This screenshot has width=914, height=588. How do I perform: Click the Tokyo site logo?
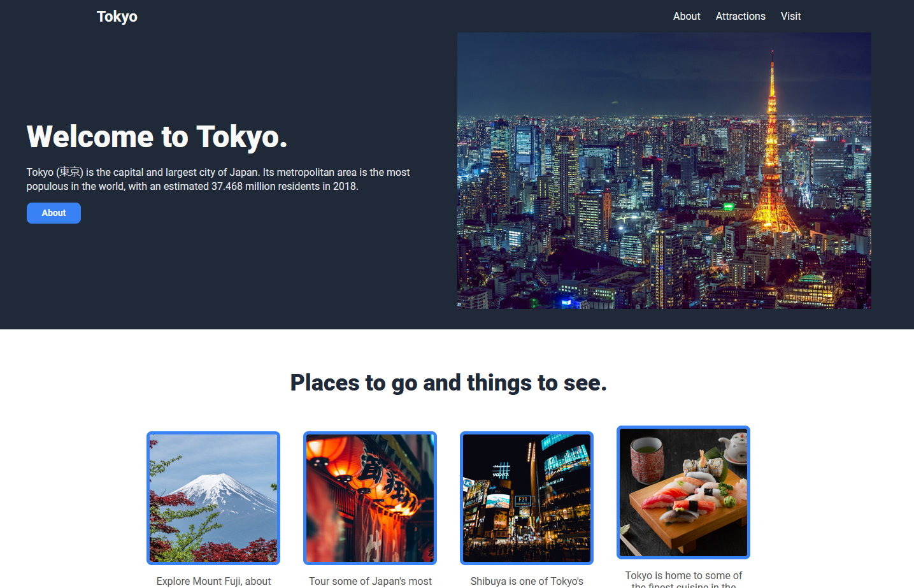pos(117,17)
